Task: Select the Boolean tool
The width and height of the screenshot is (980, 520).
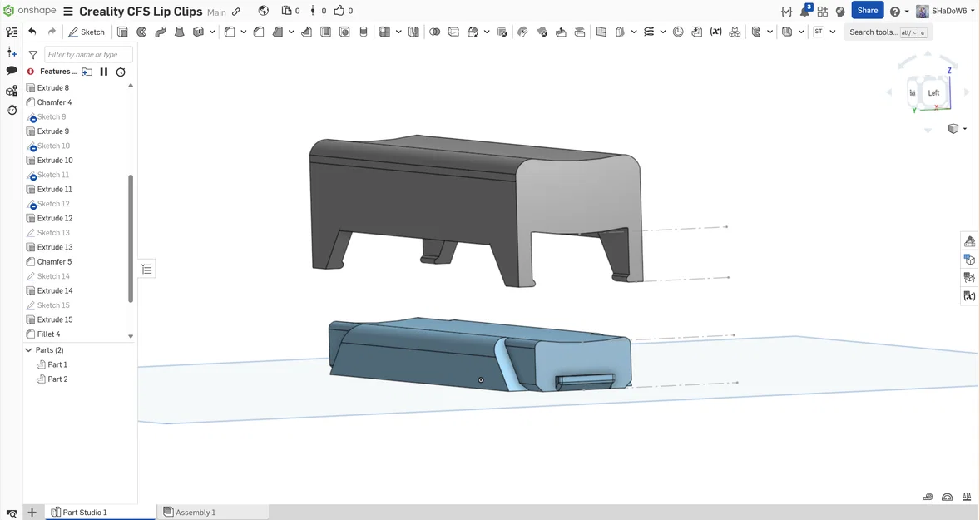Action: [435, 32]
